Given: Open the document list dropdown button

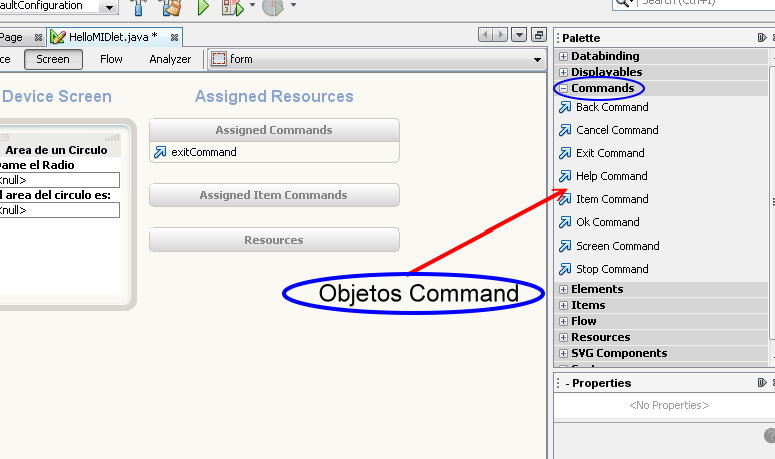Looking at the screenshot, I should tap(519, 35).
